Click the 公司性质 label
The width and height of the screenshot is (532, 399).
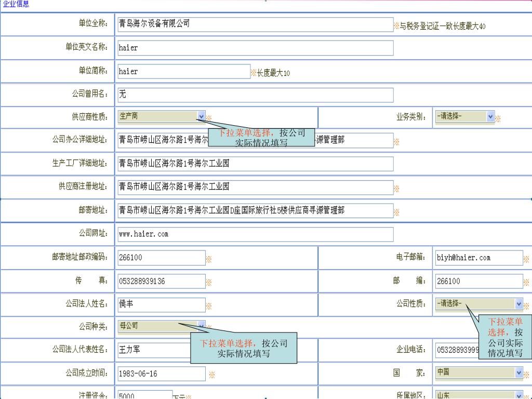(x=411, y=303)
